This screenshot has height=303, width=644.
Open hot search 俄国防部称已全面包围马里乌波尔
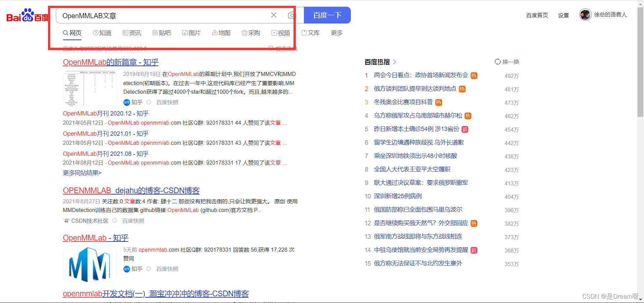point(418,210)
